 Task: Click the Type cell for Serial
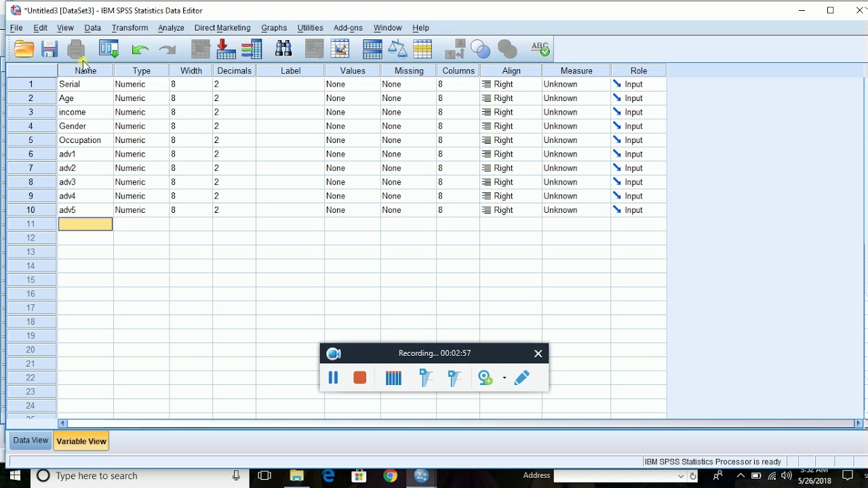141,84
